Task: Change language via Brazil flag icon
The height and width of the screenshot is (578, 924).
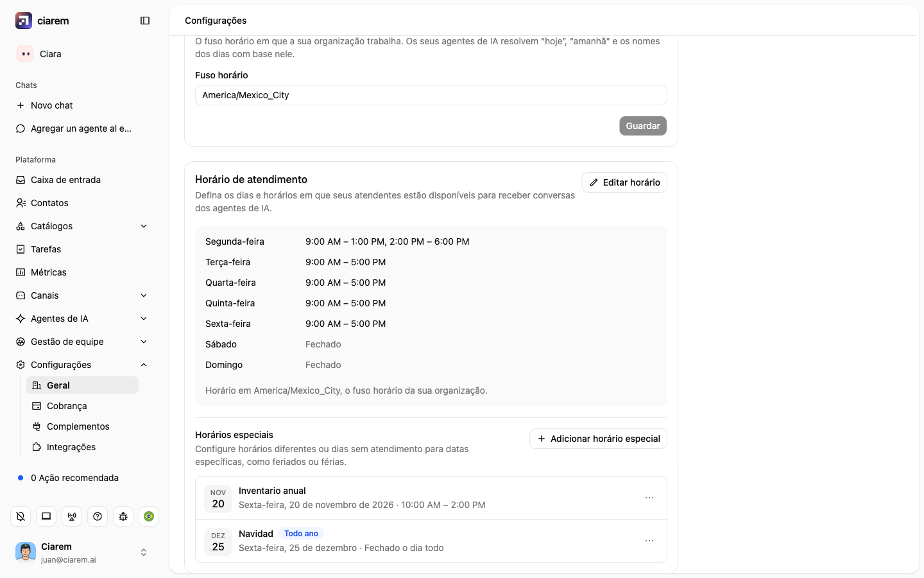Action: tap(149, 516)
